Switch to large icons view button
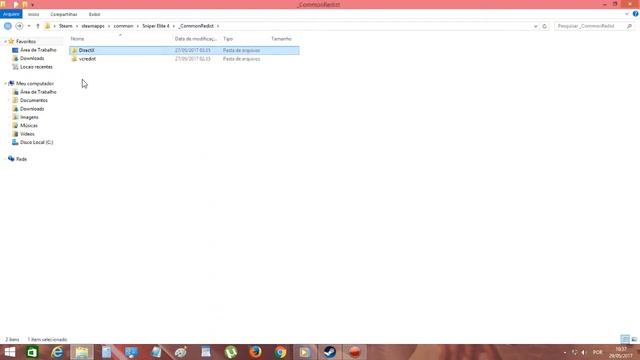Viewport: 640px width, 360px height. click(634, 339)
